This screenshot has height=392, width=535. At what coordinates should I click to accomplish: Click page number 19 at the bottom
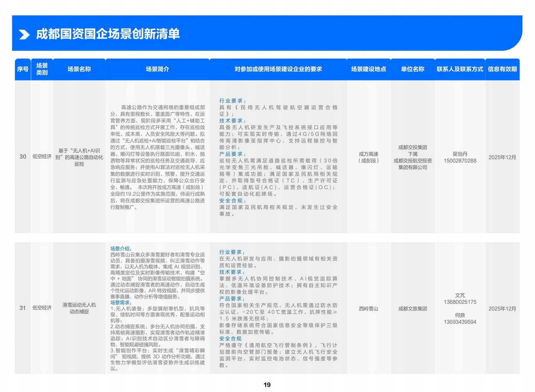[x=267, y=385]
